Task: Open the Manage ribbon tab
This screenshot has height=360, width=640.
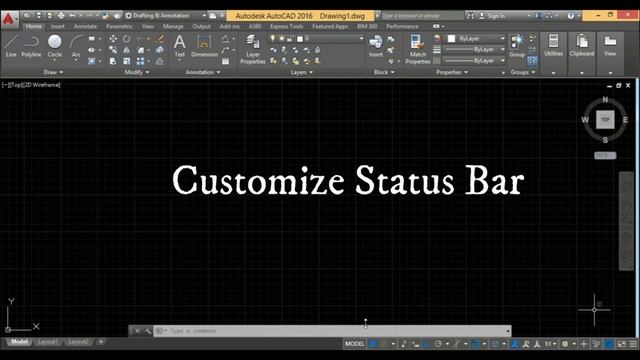Action: (x=173, y=27)
